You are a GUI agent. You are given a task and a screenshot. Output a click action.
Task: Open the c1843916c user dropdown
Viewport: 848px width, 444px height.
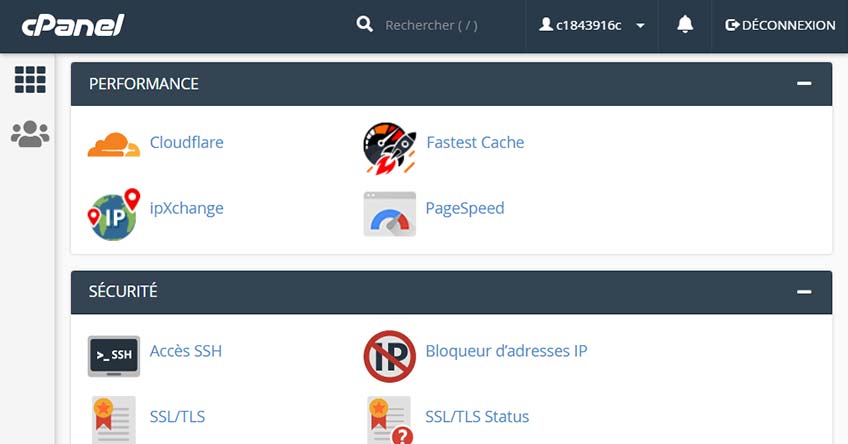point(592,25)
